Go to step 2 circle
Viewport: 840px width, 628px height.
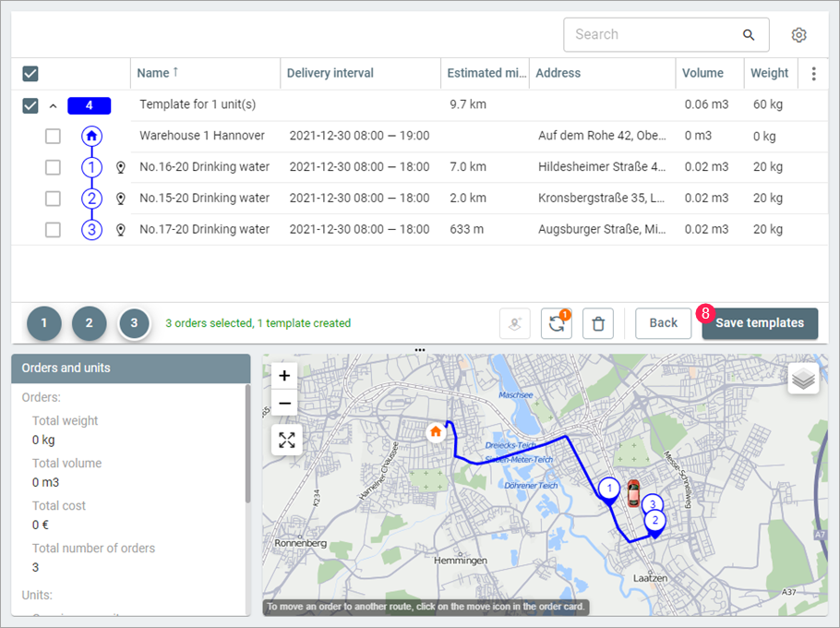pos(90,323)
